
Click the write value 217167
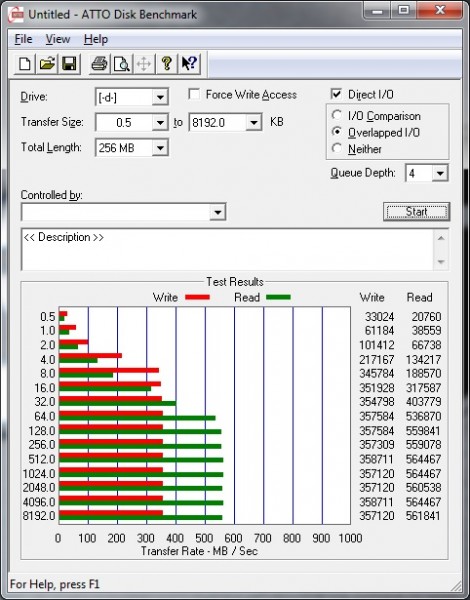pyautogui.click(x=377, y=360)
